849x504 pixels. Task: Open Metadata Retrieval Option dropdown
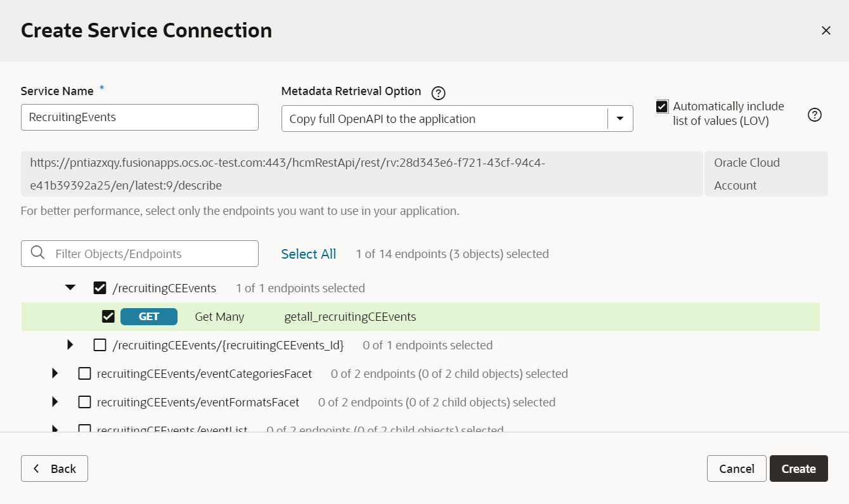coord(620,118)
